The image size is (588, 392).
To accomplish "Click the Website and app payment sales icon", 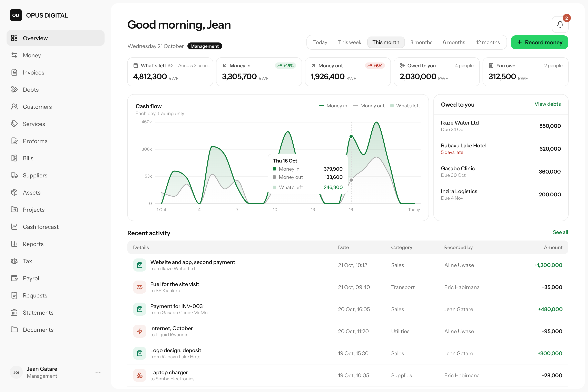I will tap(139, 265).
